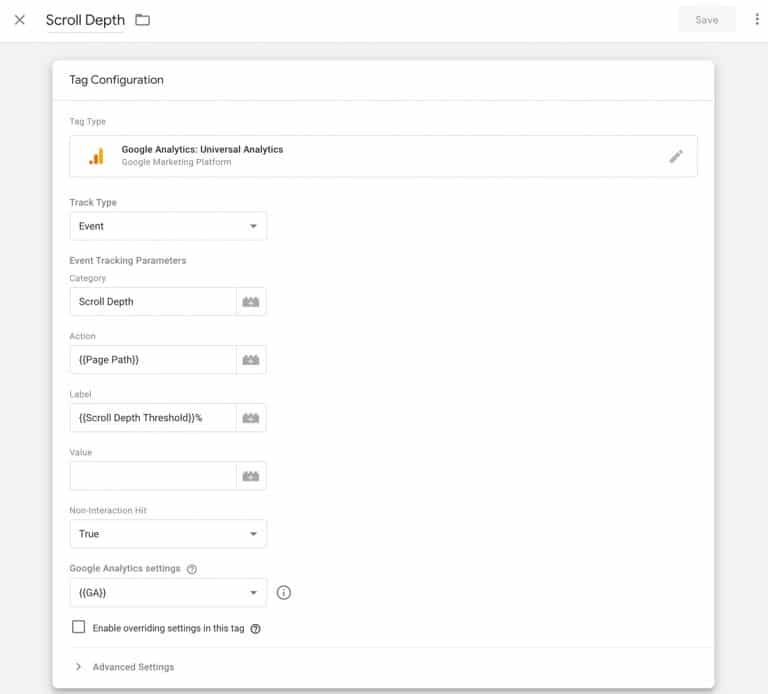
Task: Open the three-dot more actions menu
Action: click(757, 20)
